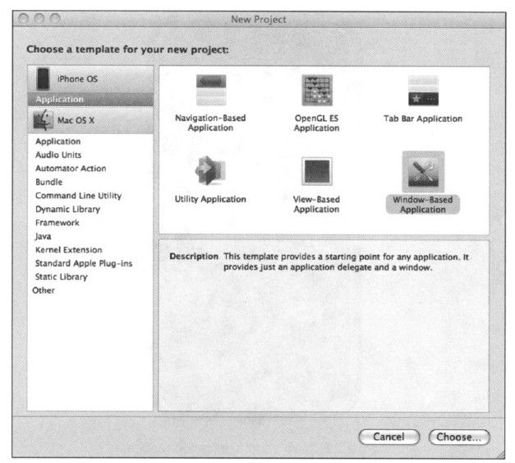The height and width of the screenshot is (463, 515).
Task: Click the iPhone OS phone icon
Action: [x=43, y=79]
